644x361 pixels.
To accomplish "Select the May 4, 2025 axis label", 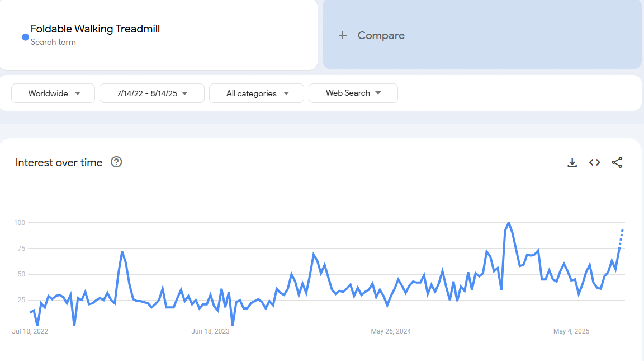I will click(x=571, y=331).
